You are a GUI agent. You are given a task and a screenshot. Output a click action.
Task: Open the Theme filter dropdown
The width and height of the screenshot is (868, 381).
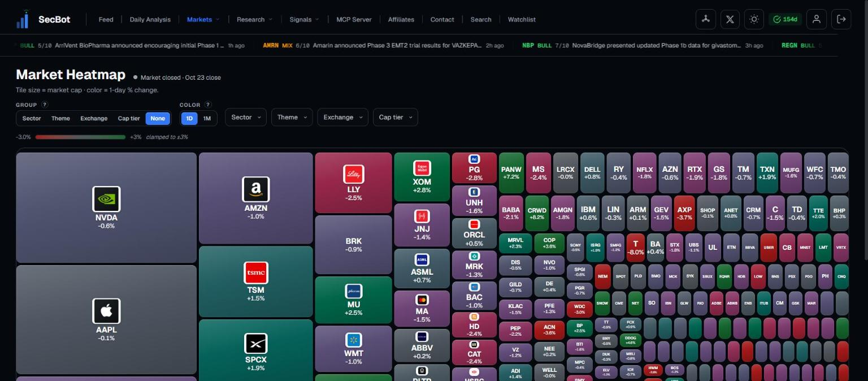tap(292, 117)
